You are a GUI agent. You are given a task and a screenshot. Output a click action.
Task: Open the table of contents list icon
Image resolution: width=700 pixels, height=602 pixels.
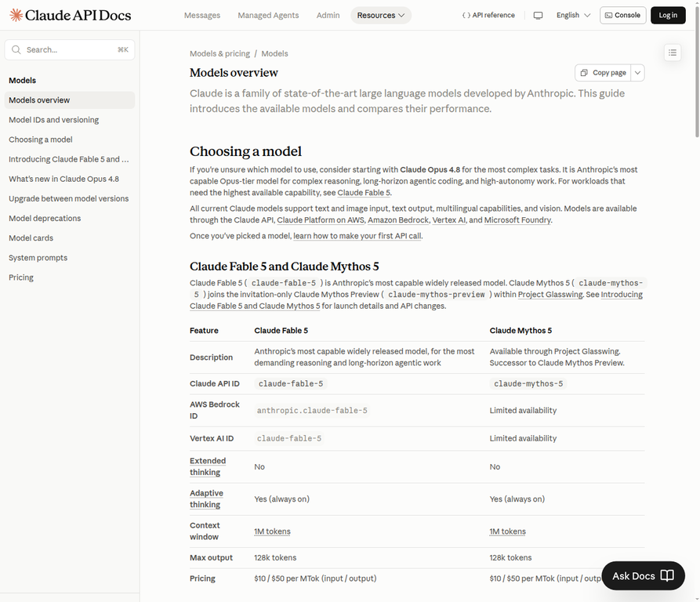tap(673, 53)
